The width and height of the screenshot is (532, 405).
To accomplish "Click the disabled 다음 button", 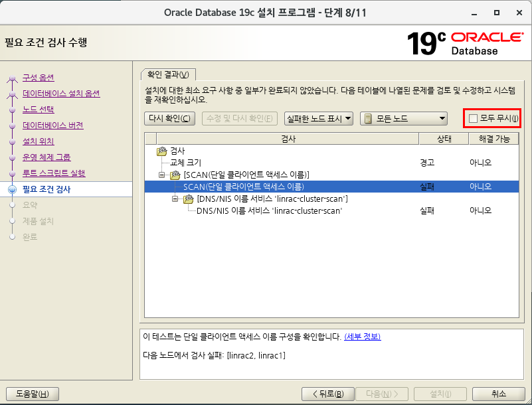I will tap(382, 394).
